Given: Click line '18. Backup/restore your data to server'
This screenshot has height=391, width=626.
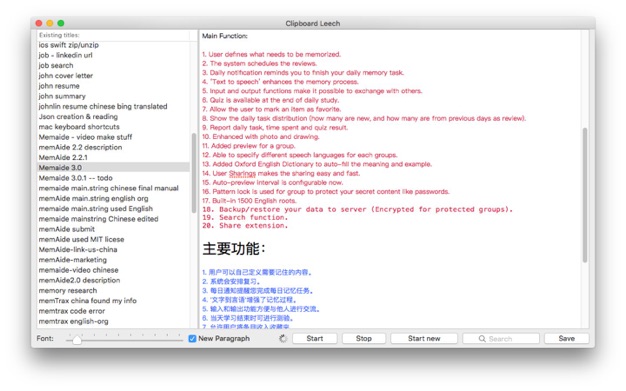Looking at the screenshot, I should pyautogui.click(x=357, y=209).
